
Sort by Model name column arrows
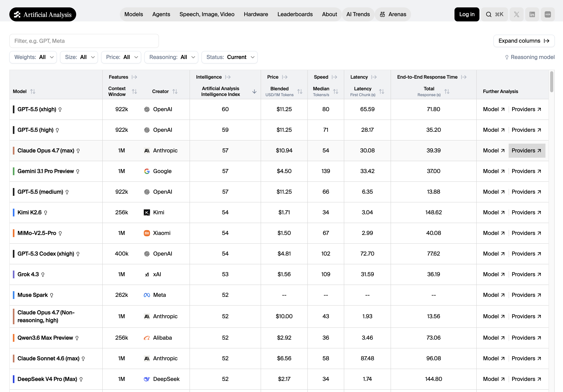pos(33,91)
